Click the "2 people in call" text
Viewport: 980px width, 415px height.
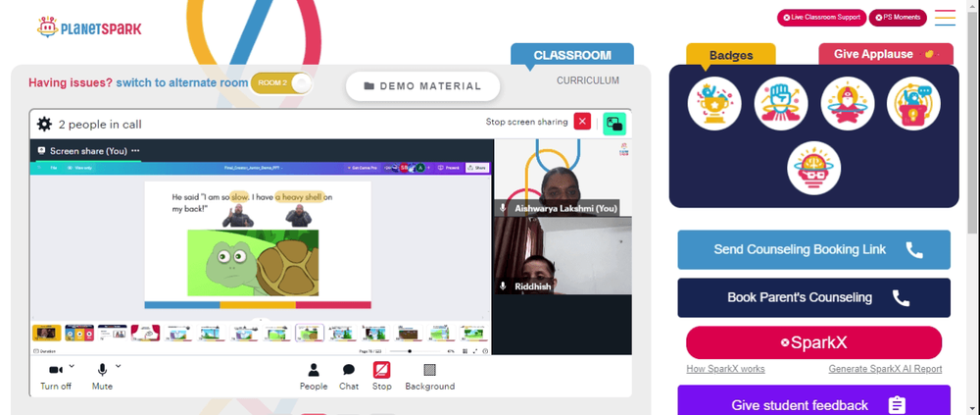coord(100,124)
